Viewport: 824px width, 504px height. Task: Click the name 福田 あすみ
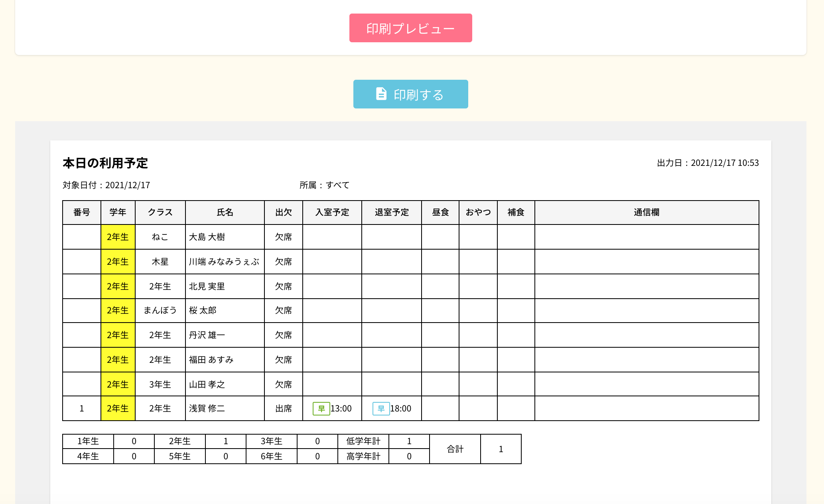pos(211,360)
